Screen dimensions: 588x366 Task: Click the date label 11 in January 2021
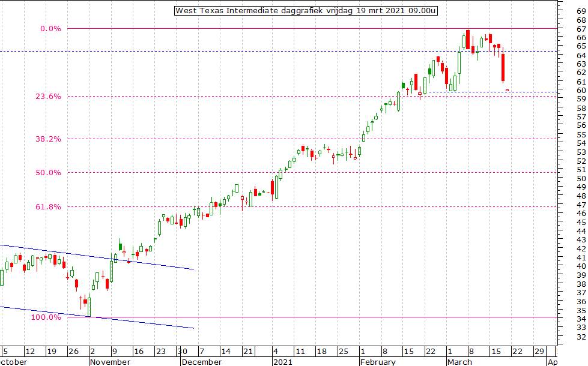[x=300, y=352]
